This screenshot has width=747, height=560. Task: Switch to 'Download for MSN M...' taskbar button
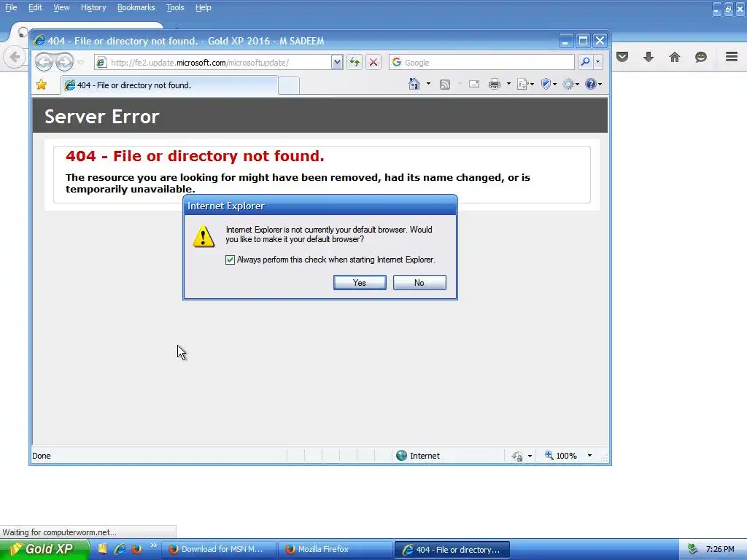(220, 550)
